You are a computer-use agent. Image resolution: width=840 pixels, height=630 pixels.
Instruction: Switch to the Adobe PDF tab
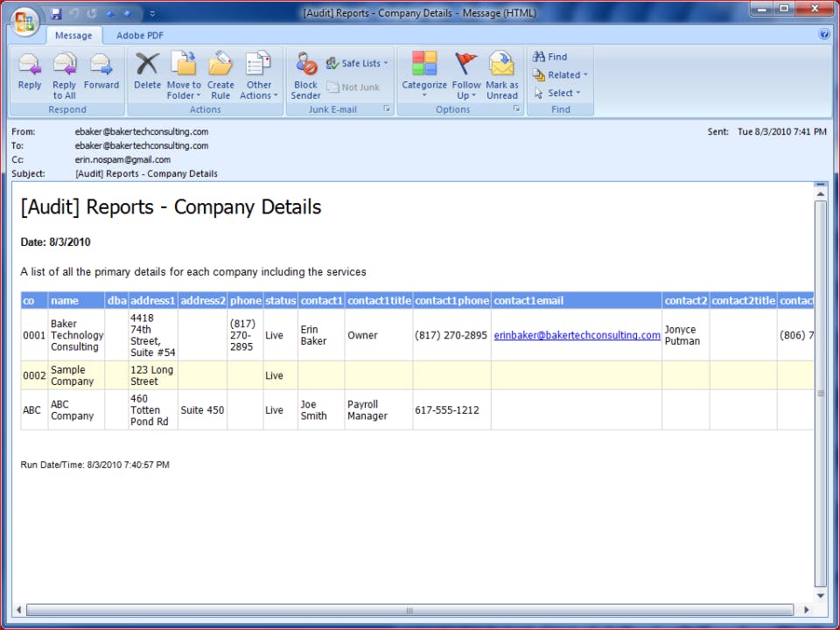click(140, 35)
